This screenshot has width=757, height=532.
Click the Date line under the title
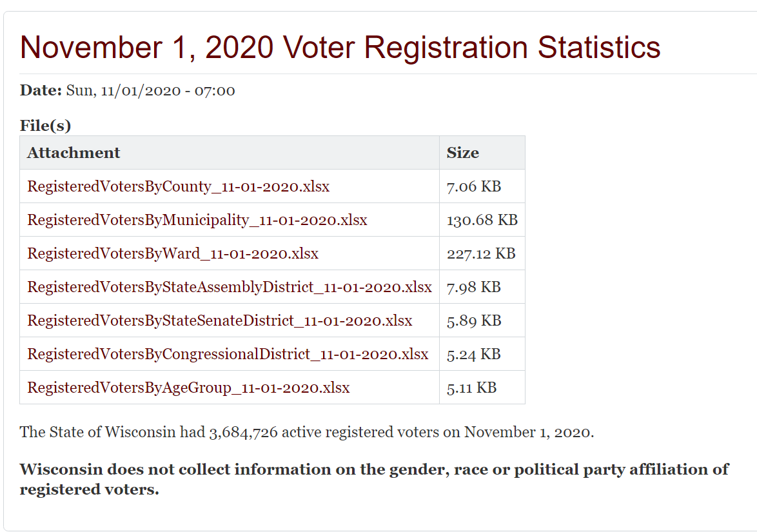coord(127,90)
